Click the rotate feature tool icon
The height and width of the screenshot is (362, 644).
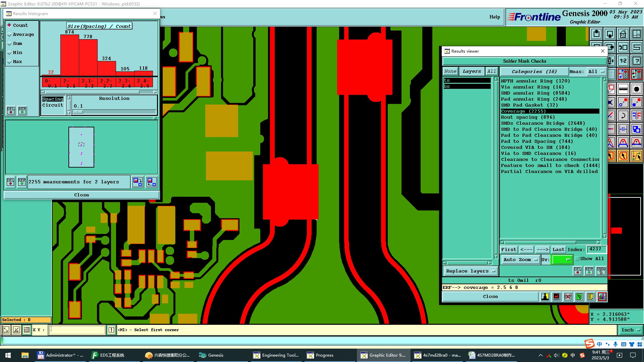click(623, 116)
